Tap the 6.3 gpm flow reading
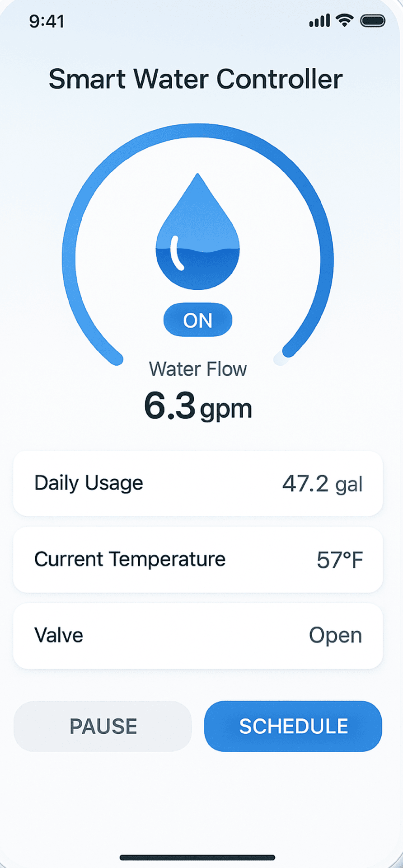Screen dimensions: 403x868 [x=197, y=406]
